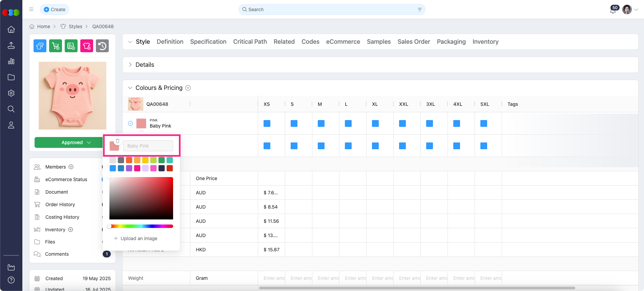Viewport: 644px width, 291px height.
Task: Toggle the Baby Pink row selection circle
Action: click(130, 123)
